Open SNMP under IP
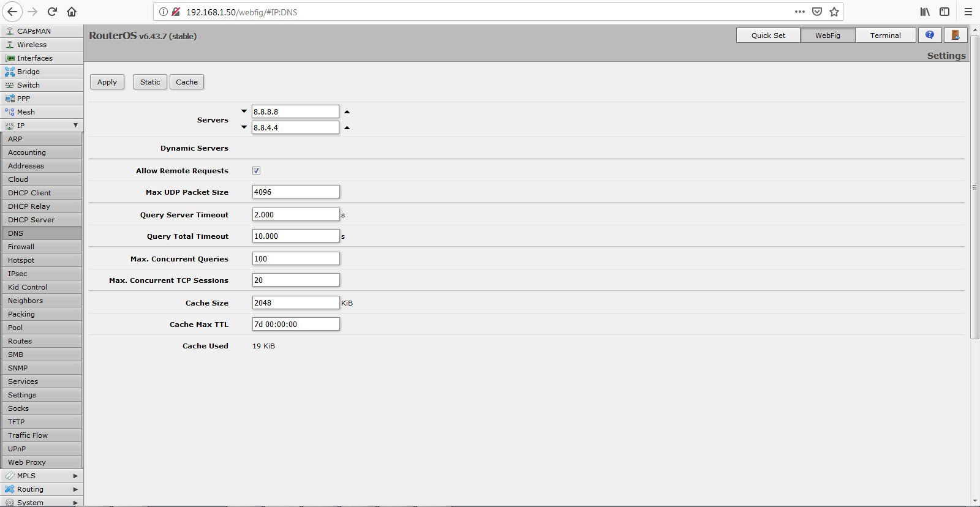The image size is (980, 507). click(42, 368)
